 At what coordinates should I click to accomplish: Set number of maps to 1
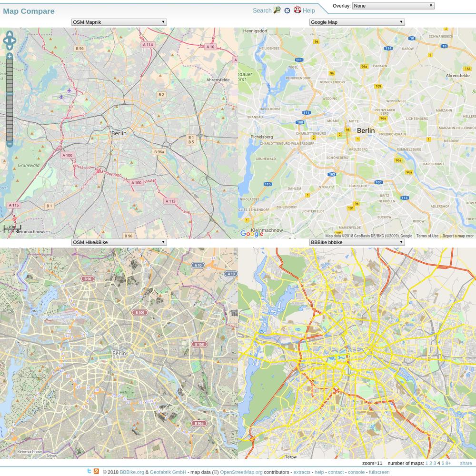(x=426, y=463)
